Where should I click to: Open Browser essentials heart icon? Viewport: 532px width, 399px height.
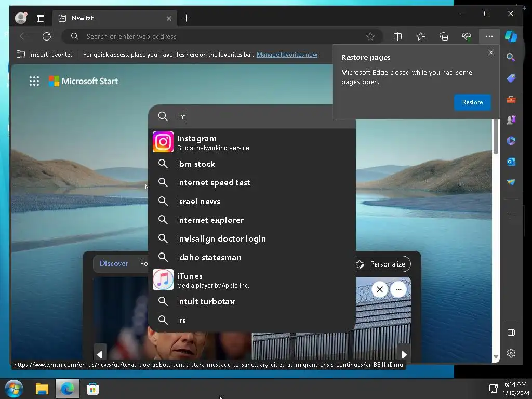tap(467, 36)
